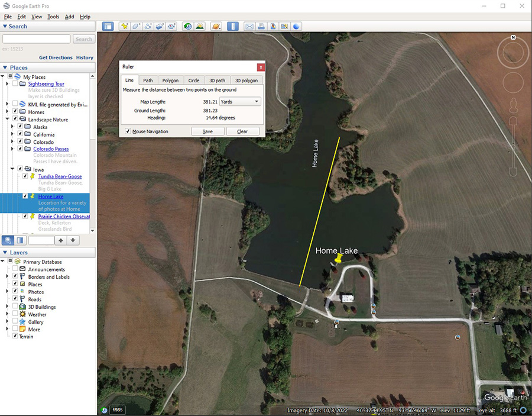
Task: Add an image overlay from the toolbar
Action: (x=160, y=27)
